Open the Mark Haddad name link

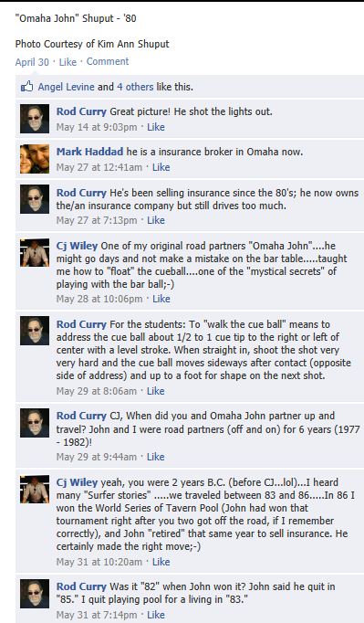[x=89, y=152]
